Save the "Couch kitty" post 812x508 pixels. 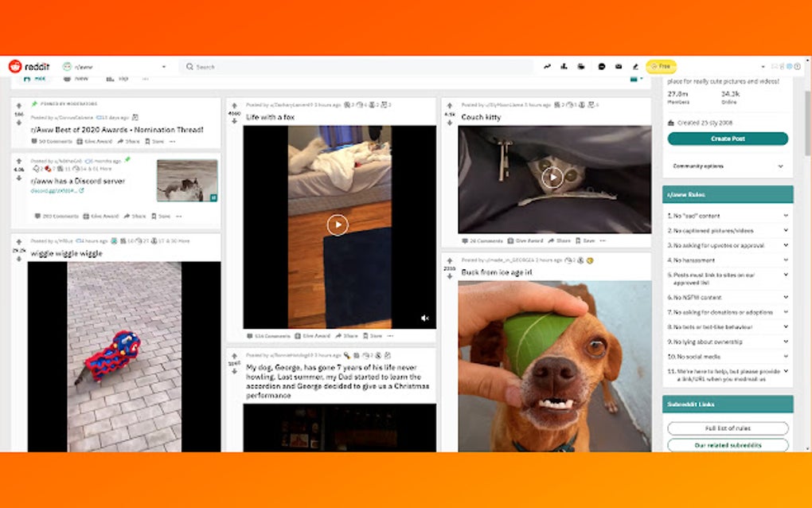pos(588,240)
